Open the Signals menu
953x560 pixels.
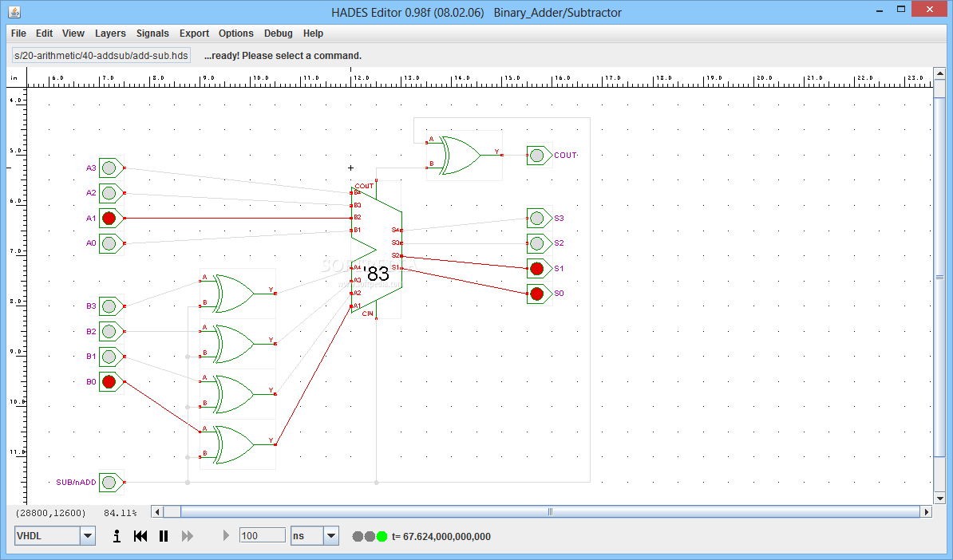pos(152,34)
